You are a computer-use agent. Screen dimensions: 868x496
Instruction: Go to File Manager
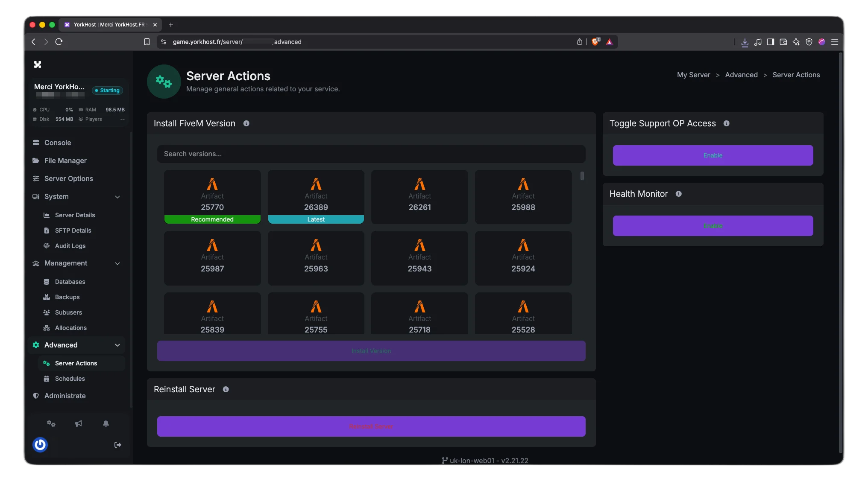point(65,160)
